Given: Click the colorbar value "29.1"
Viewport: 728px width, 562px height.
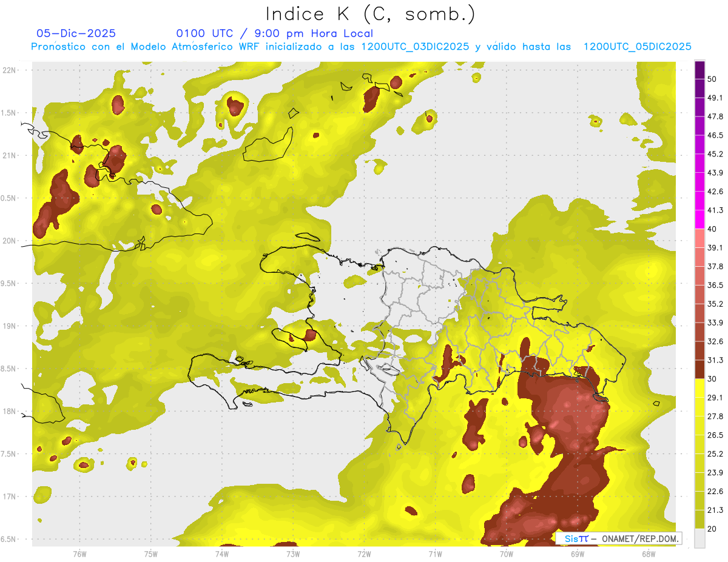Looking at the screenshot, I should coord(716,398).
